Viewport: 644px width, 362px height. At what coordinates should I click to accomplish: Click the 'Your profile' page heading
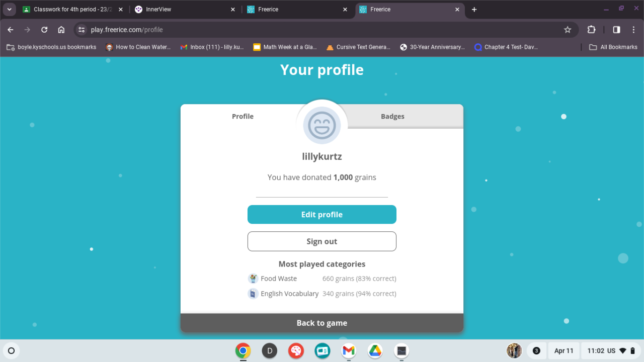[x=322, y=70]
